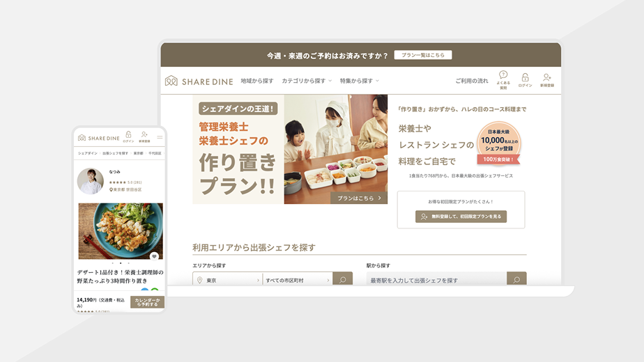This screenshot has width=644, height=362.
Task: Select the middle carousel dot under food photo
Action: click(121, 263)
